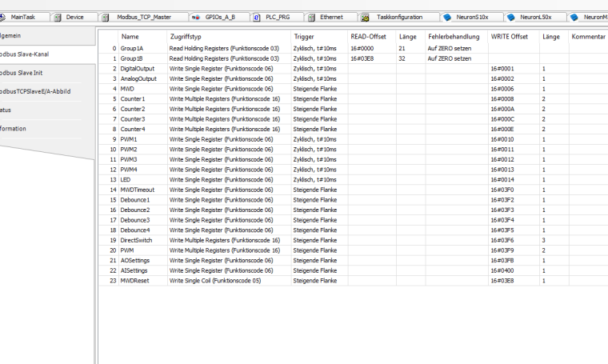Screen dimensions: 608x364
Task: Click the Modbus_TCP_Master tab icon
Action: click(105, 17)
